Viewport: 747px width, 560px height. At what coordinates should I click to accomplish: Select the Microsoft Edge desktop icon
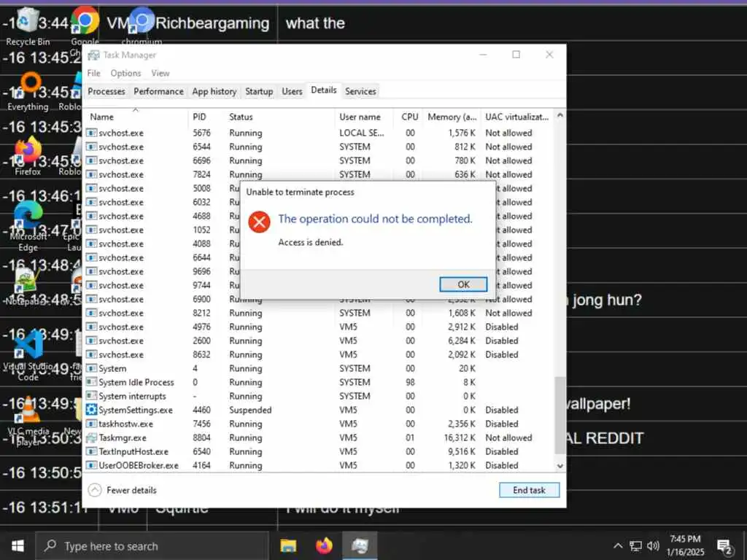coord(28,226)
